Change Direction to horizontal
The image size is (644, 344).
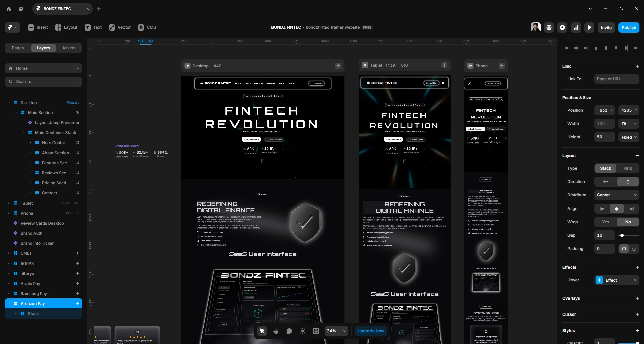tap(606, 181)
